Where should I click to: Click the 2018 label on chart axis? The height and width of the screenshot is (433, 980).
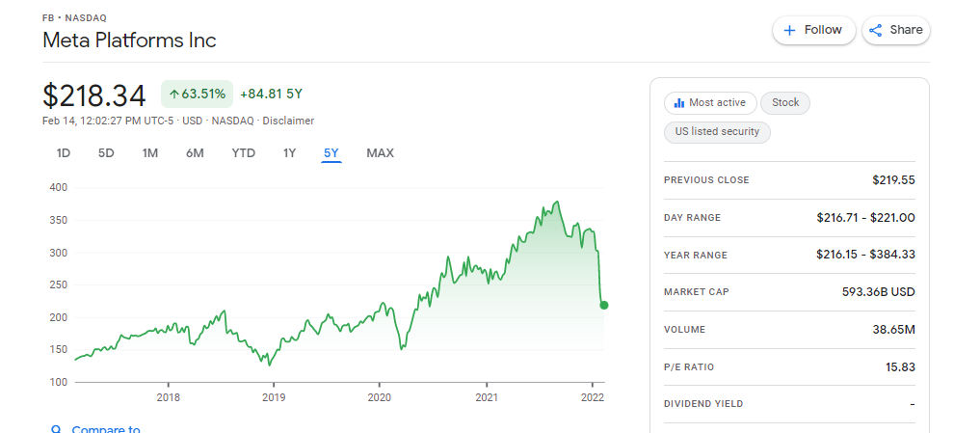[168, 396]
